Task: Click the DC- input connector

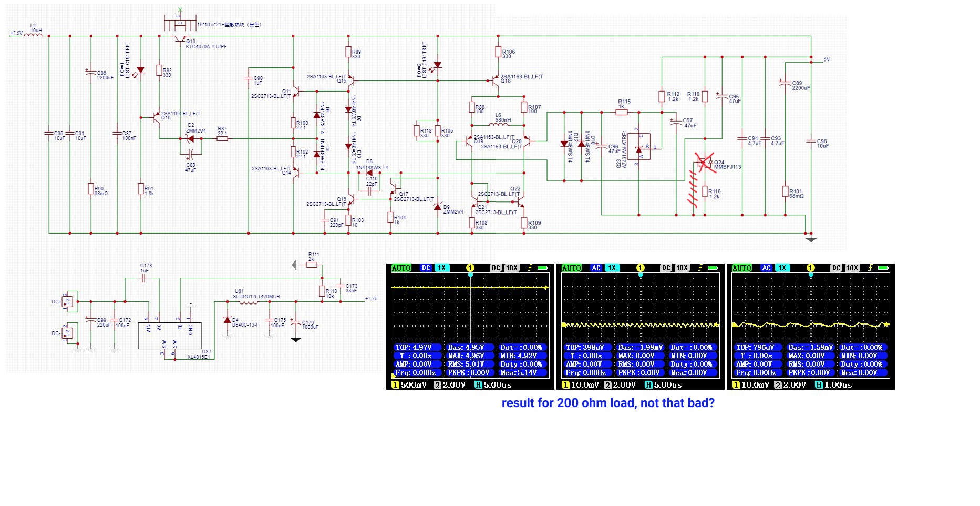Action: (68, 332)
